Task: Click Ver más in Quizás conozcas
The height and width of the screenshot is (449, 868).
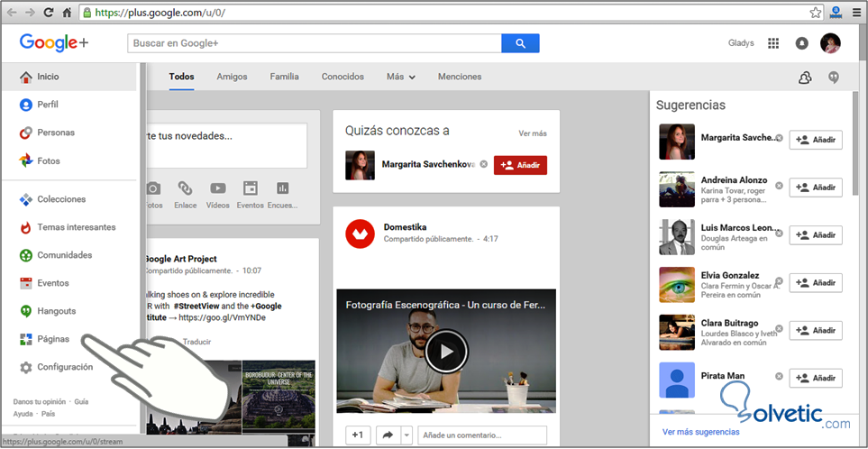Action: (533, 133)
